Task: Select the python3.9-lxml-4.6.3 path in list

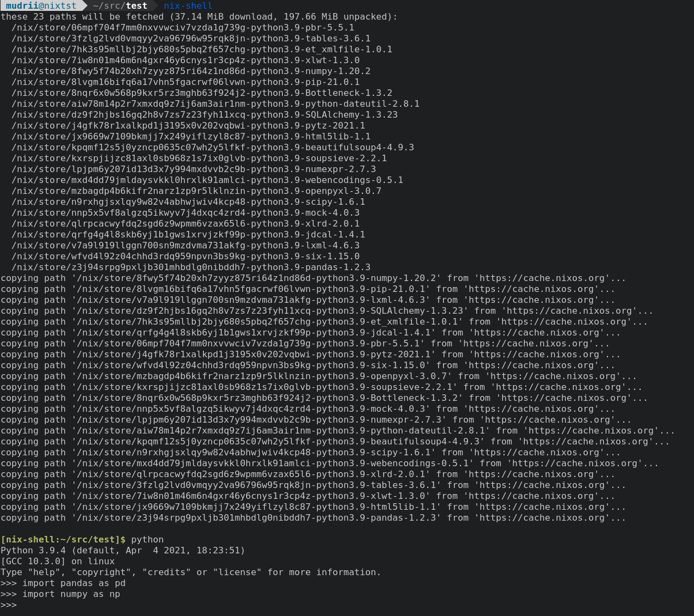Action: coord(186,245)
